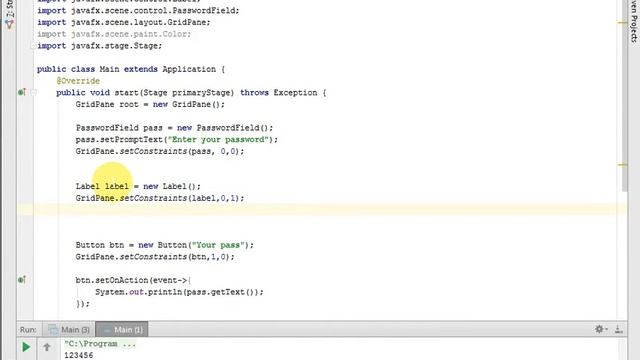Click "Enter your password" string literal
Image resolution: width=640 pixels, height=360 pixels.
[x=218, y=140]
